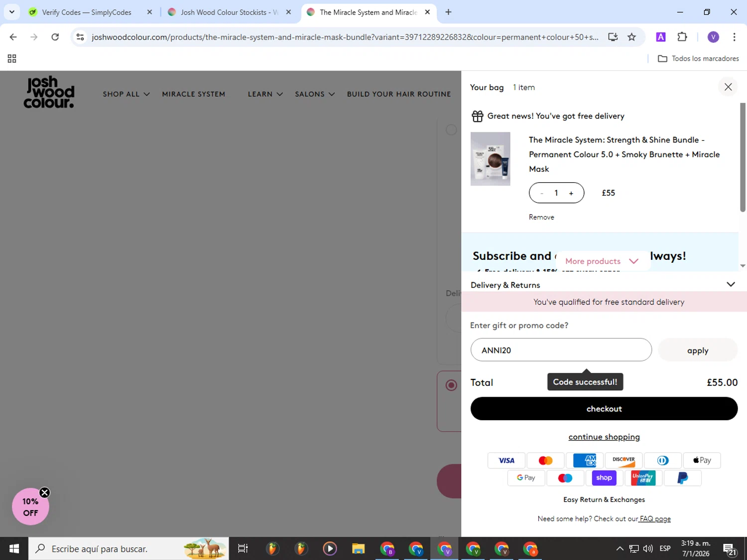Close the Verify Codes — SimplyCodes tab
The image size is (747, 560).
click(149, 12)
